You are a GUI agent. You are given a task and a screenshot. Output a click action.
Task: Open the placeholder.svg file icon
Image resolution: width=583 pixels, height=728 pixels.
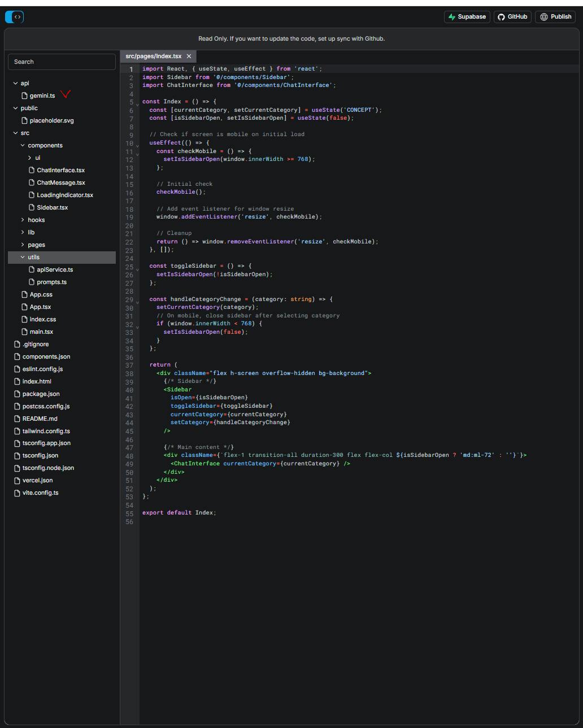click(x=24, y=120)
